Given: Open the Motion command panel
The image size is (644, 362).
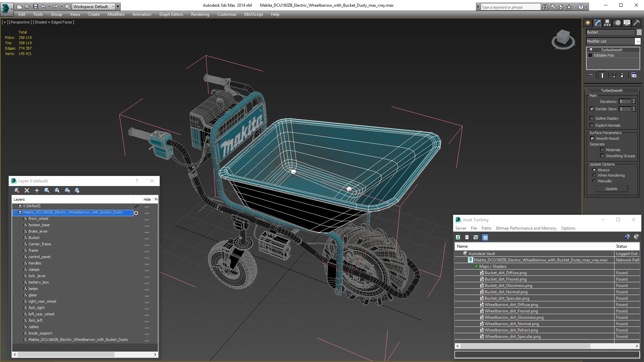Looking at the screenshot, I should (618, 23).
